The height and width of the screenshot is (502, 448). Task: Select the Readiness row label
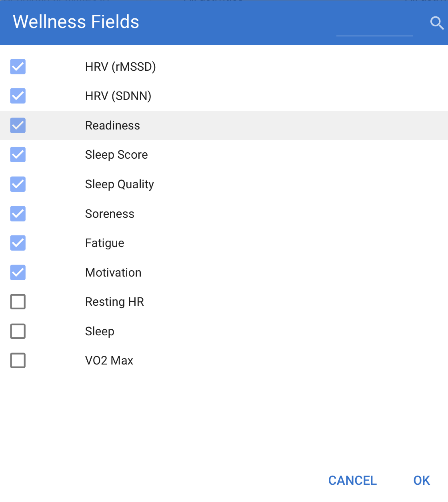pyautogui.click(x=112, y=125)
